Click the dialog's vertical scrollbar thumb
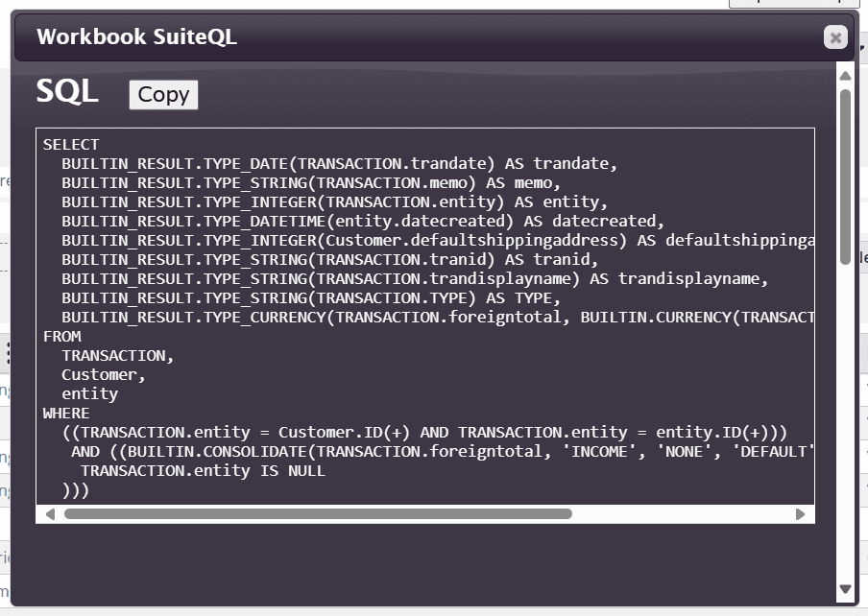The height and width of the screenshot is (616, 868). [845, 177]
